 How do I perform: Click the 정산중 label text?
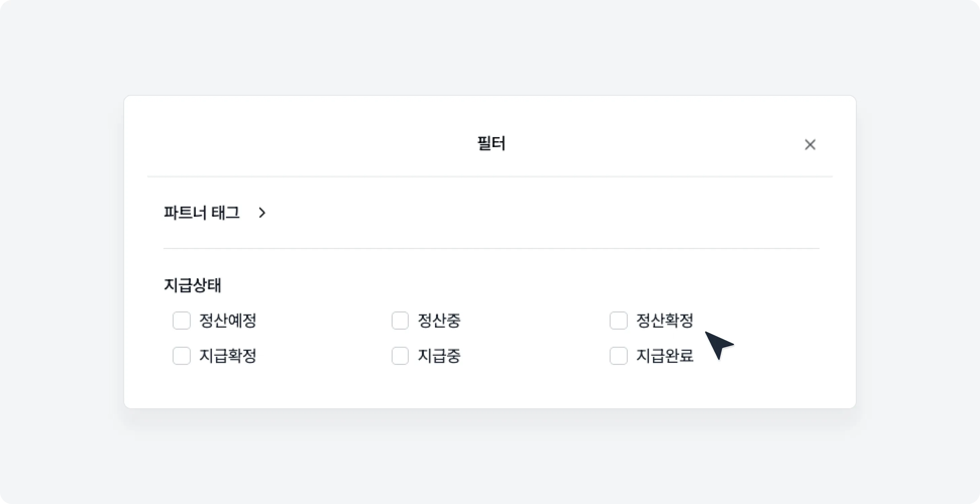click(x=440, y=321)
